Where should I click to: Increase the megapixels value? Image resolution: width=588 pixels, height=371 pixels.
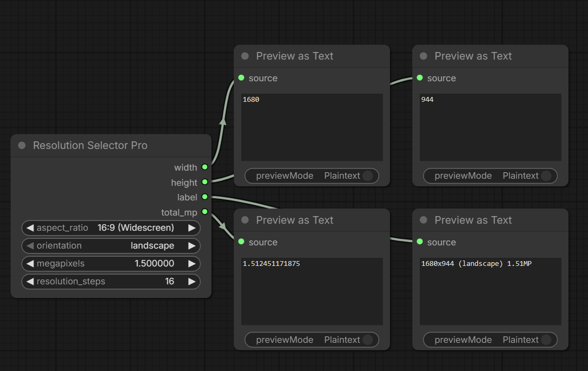191,264
